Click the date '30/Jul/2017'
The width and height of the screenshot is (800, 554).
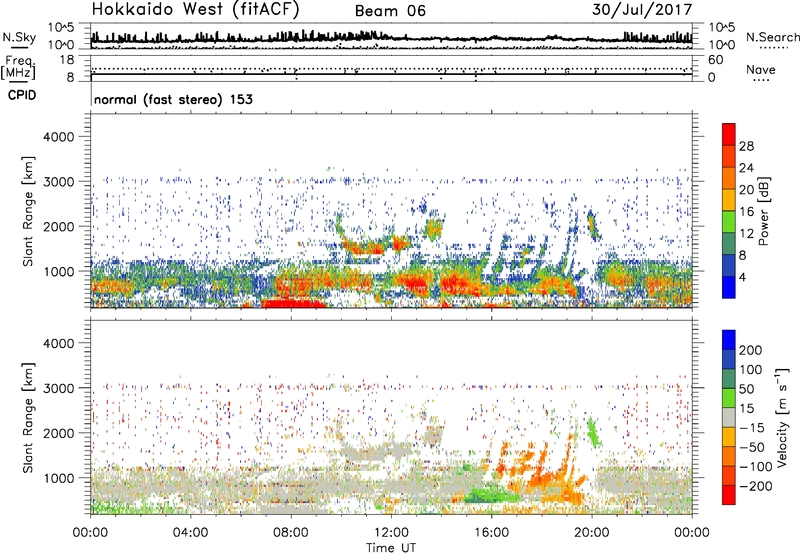point(642,10)
